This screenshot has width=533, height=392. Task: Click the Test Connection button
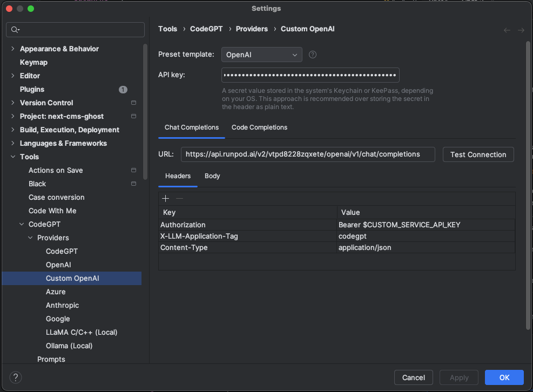(478, 154)
